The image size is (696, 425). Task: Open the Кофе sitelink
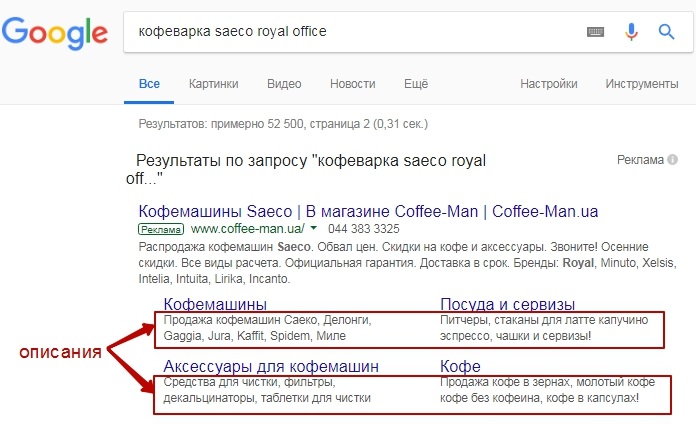[x=460, y=366]
